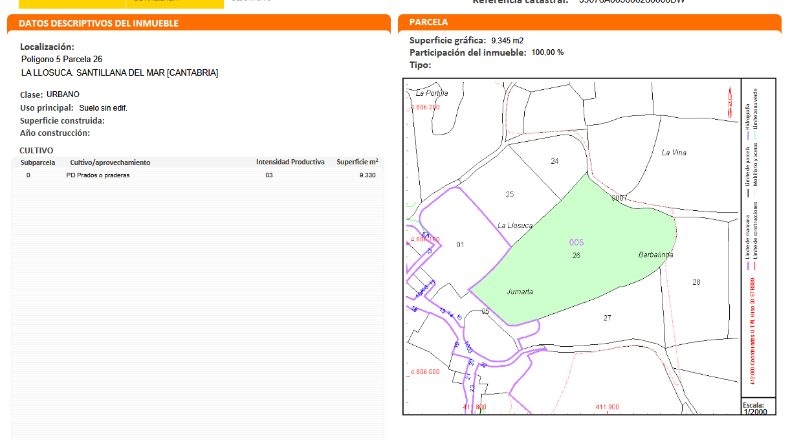Click the 'CULTIVO' table title

[x=36, y=150]
